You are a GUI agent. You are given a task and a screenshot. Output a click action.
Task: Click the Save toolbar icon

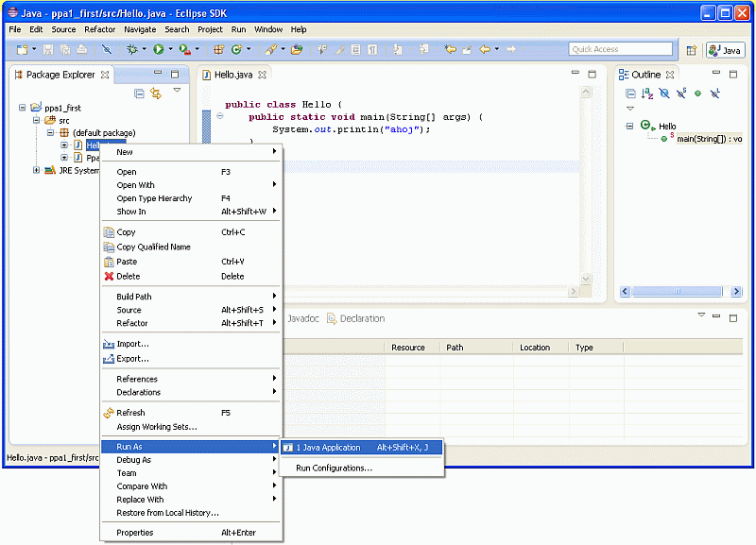48,49
